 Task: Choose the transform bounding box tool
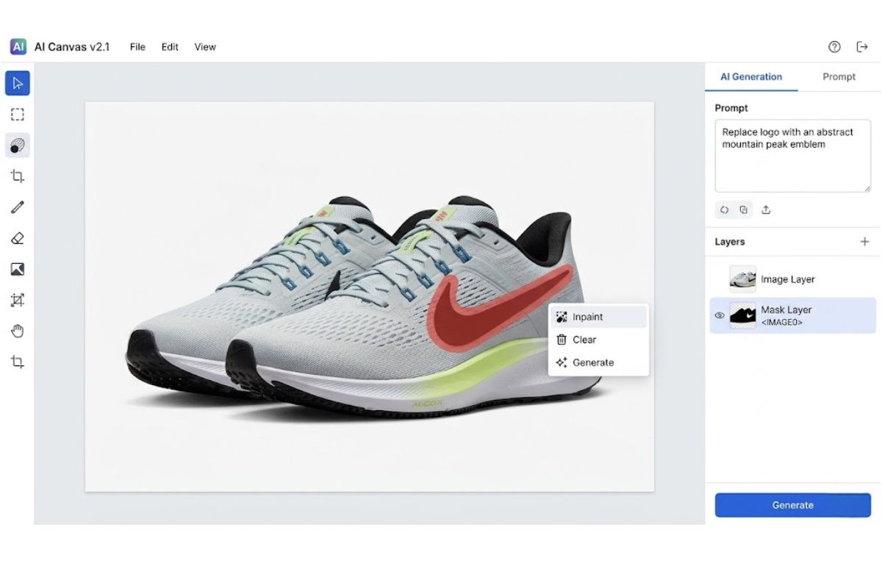tap(18, 300)
